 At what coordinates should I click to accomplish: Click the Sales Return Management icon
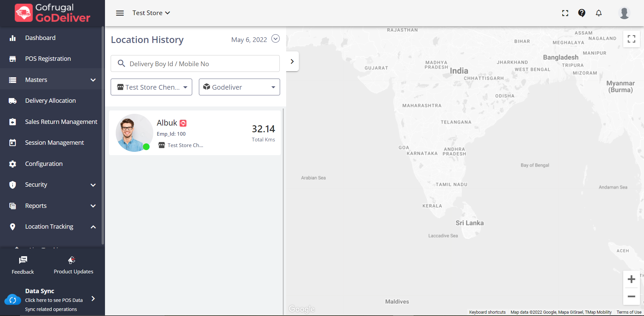pyautogui.click(x=13, y=122)
